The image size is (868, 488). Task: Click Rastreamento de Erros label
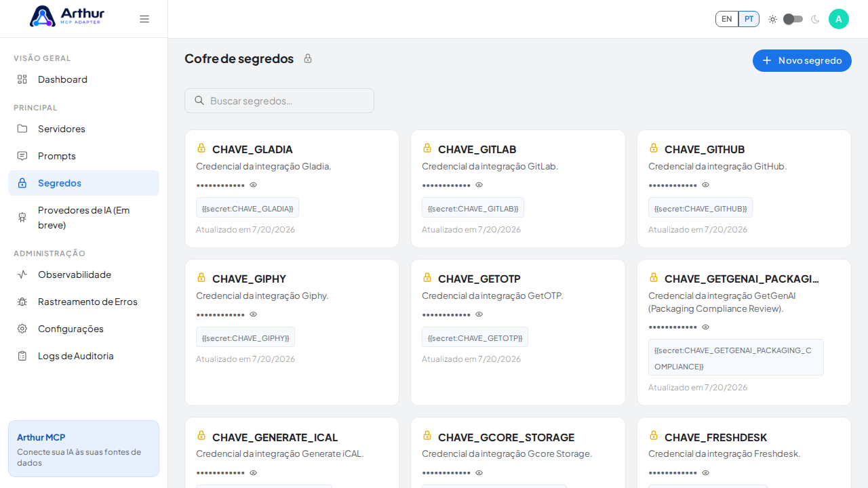coord(87,302)
